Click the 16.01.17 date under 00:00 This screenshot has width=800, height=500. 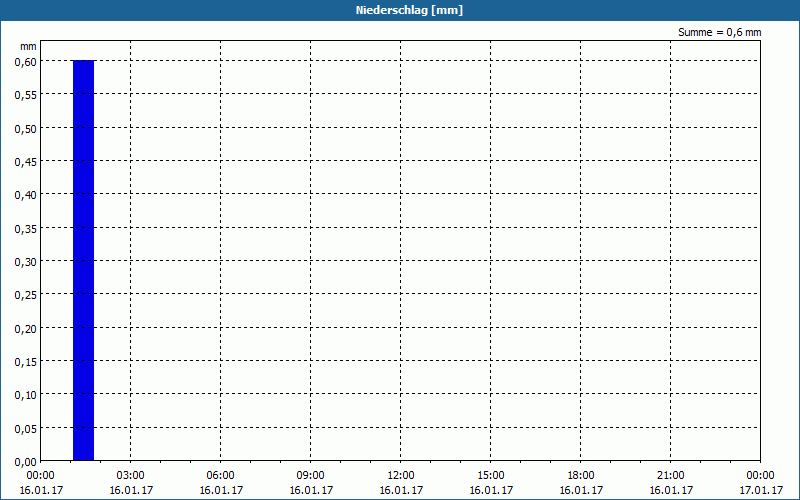(41, 490)
